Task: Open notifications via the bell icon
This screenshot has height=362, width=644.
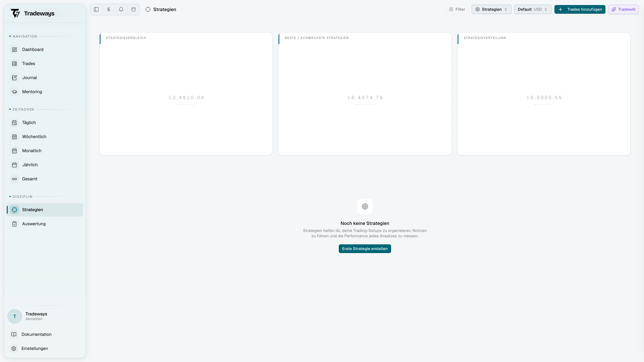Action: pyautogui.click(x=121, y=9)
